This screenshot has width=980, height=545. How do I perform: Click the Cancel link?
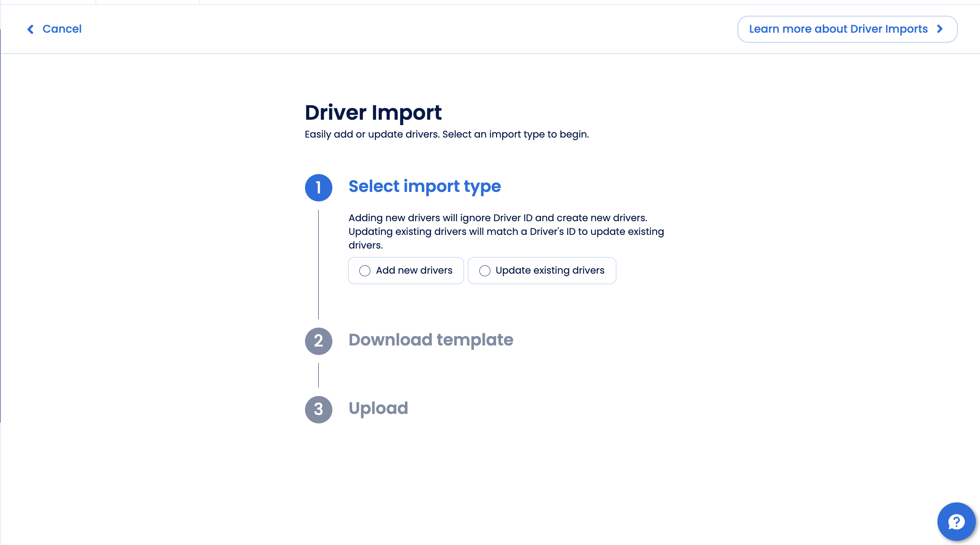click(x=62, y=29)
